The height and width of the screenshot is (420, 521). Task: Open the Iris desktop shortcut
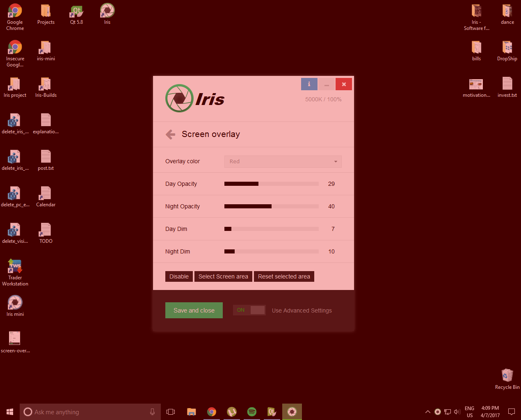(x=107, y=14)
